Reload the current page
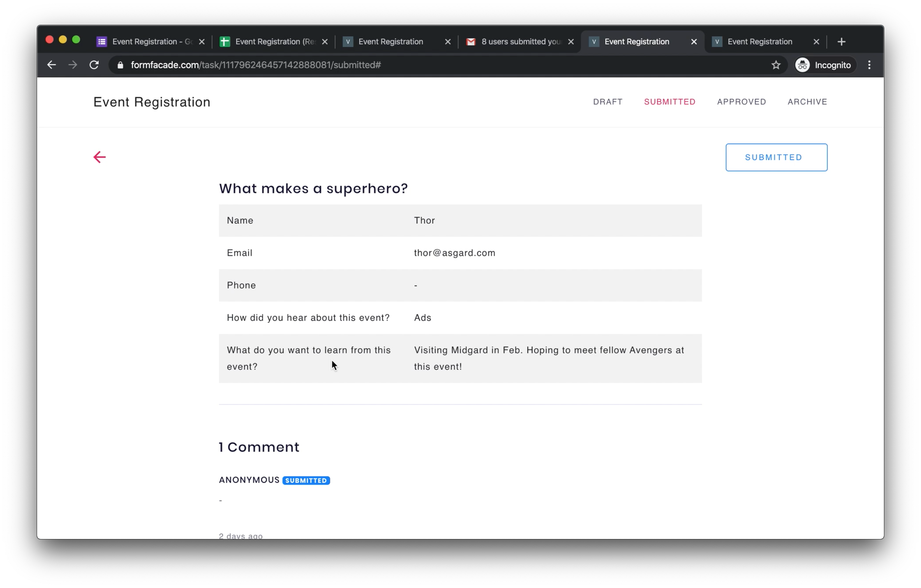 pos(94,64)
